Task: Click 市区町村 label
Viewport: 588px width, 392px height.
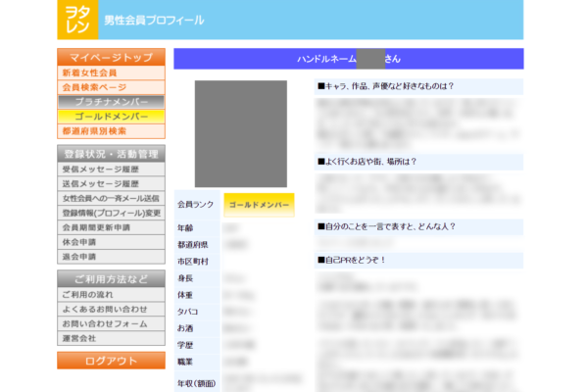Action: coord(193,262)
